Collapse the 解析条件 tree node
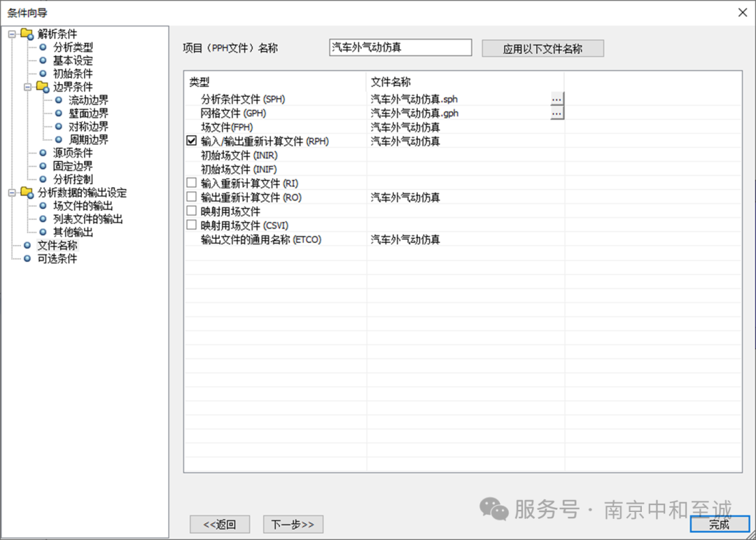The image size is (756, 540). [12, 34]
